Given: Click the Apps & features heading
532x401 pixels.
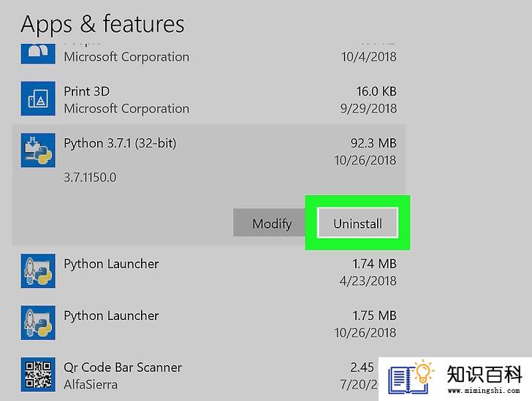Looking at the screenshot, I should [102, 24].
